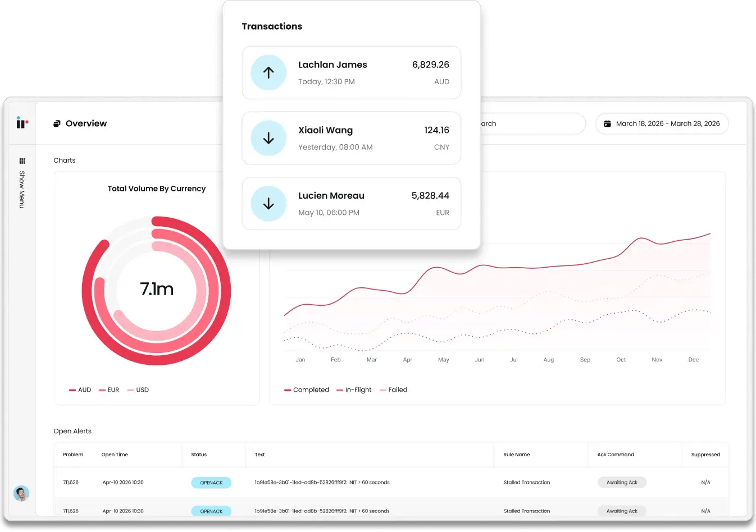Toggle the USD legend item
The width and height of the screenshot is (756, 532).
[138, 390]
